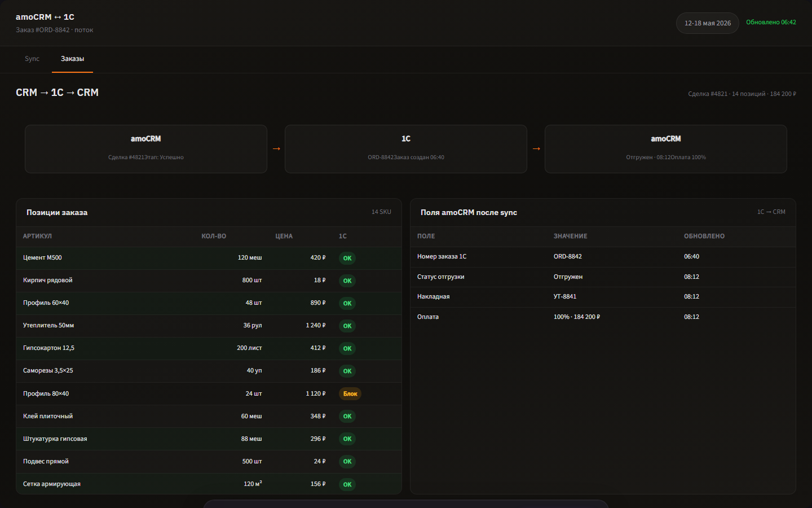The height and width of the screenshot is (508, 812).
Task: Click the 120 меш quantity cell
Action: (x=250, y=258)
